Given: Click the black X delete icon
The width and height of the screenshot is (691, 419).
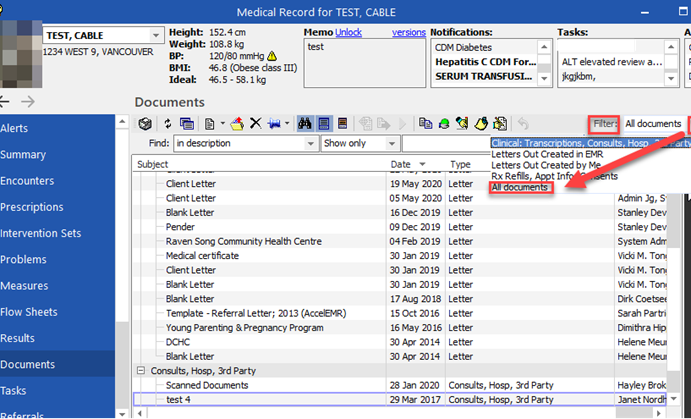Looking at the screenshot, I should (x=256, y=123).
